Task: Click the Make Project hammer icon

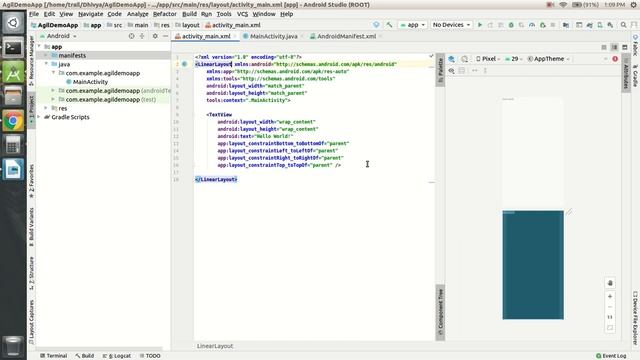Action: coord(389,25)
